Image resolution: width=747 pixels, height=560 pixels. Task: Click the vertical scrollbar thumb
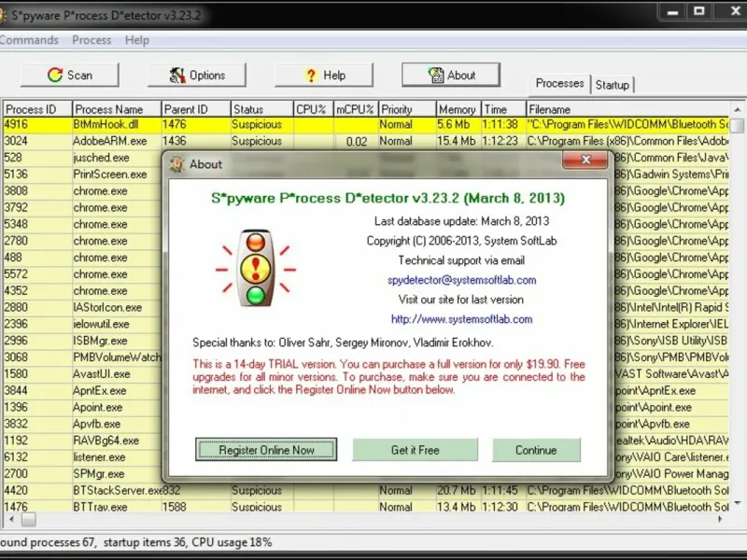pyautogui.click(x=738, y=125)
